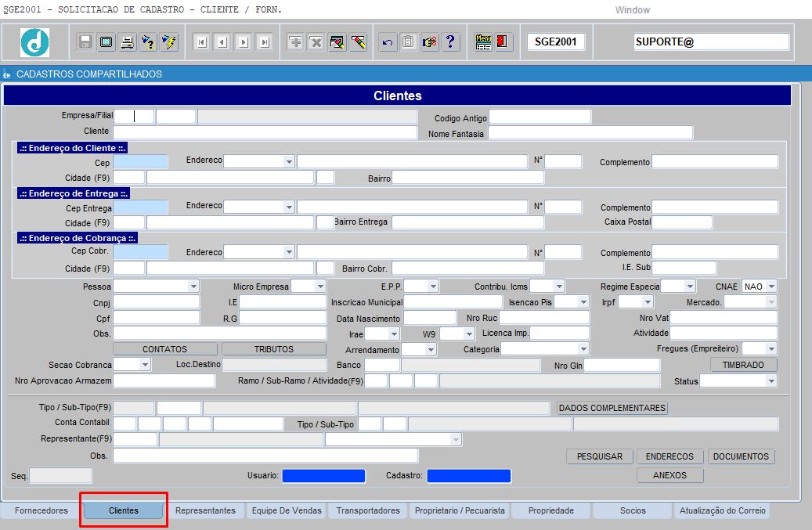Click the Cep field in Endereço do Cliente

click(140, 162)
